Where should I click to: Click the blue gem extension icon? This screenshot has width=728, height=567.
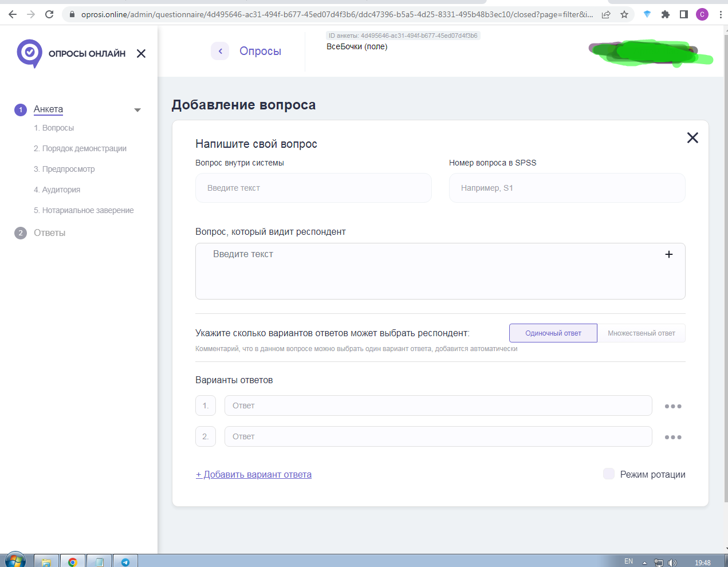[647, 14]
